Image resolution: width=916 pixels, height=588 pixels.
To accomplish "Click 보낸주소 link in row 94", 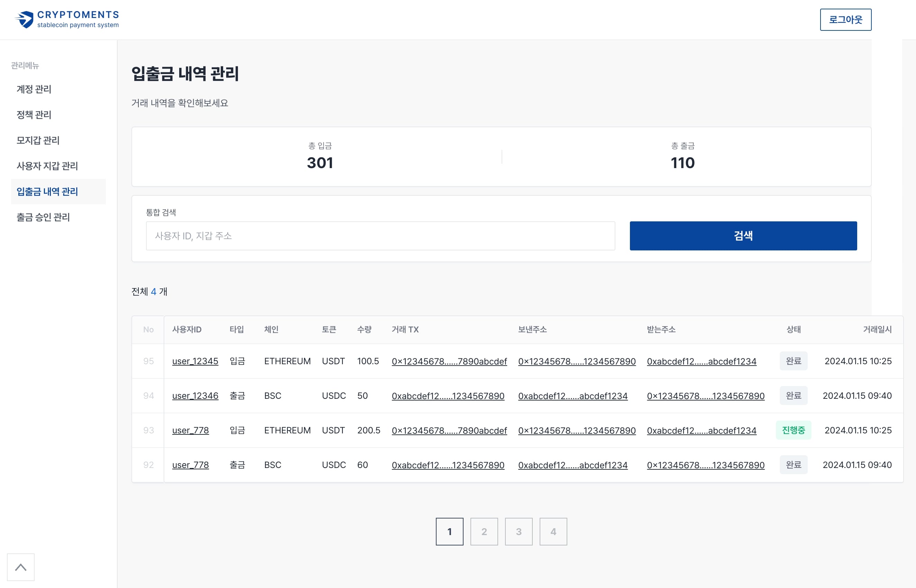I will pyautogui.click(x=572, y=396).
